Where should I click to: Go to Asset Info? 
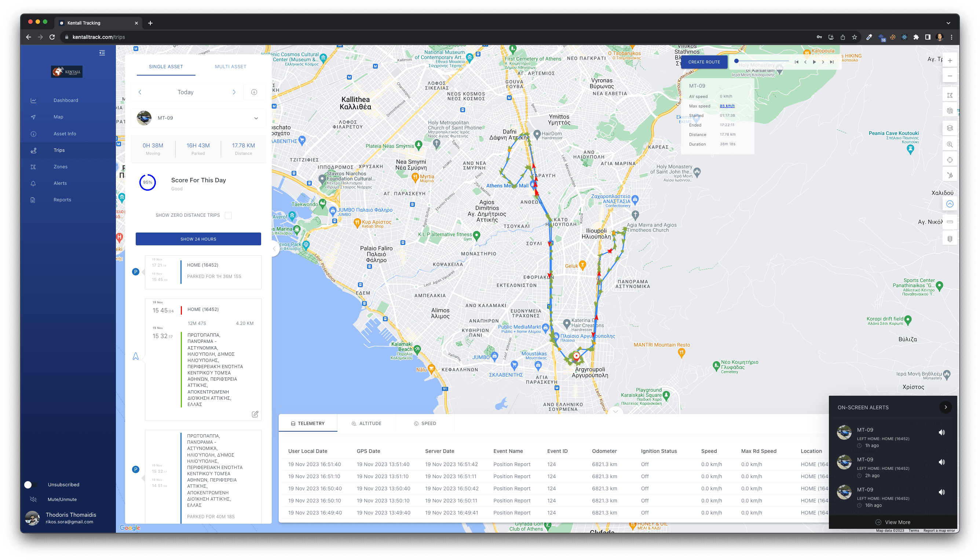(65, 133)
